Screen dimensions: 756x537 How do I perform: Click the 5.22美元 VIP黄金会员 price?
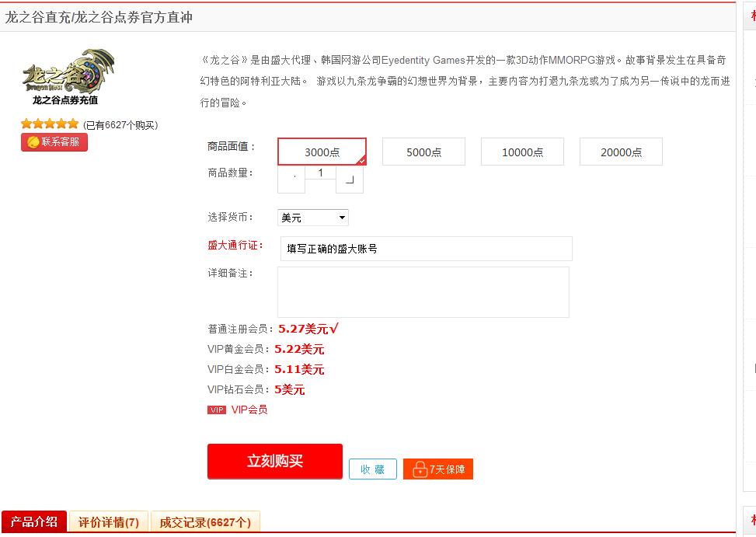tap(299, 349)
